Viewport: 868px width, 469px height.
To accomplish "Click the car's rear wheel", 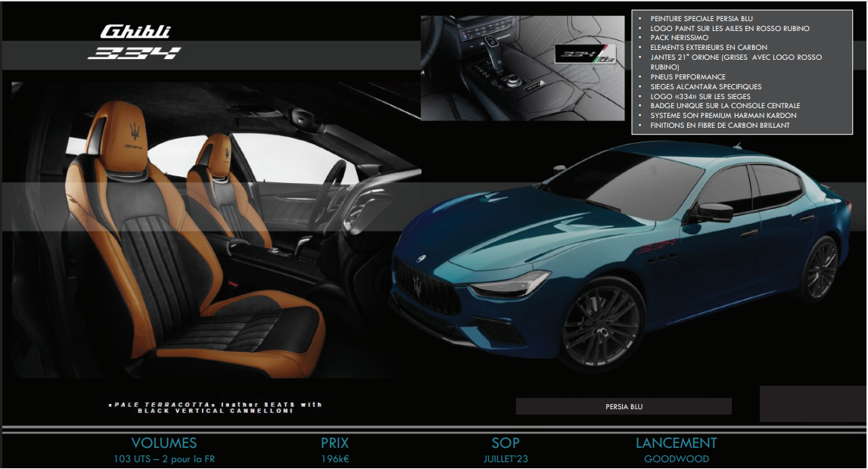I will pos(820,269).
